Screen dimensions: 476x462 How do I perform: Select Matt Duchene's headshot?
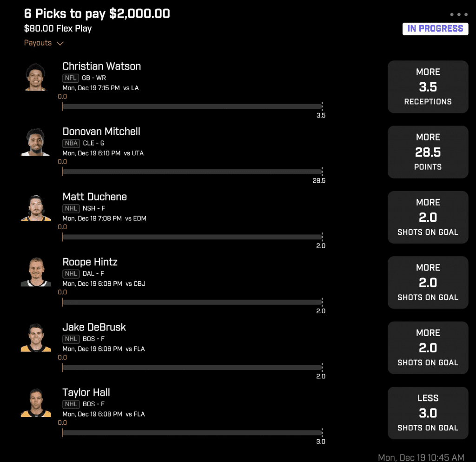[x=36, y=208]
